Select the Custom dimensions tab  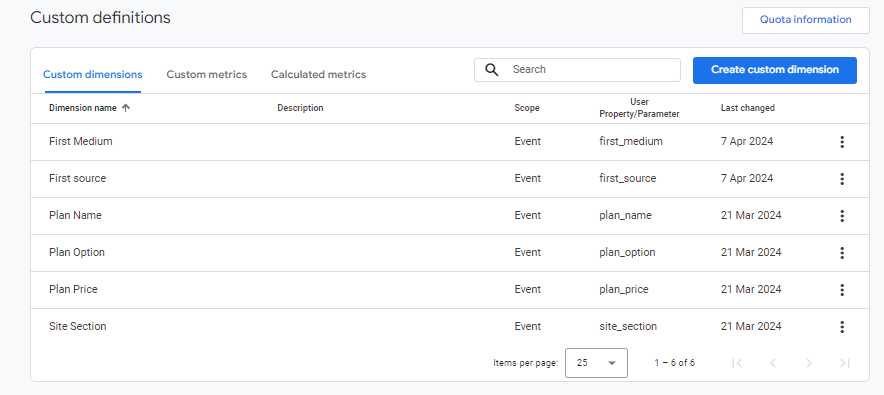pos(92,74)
